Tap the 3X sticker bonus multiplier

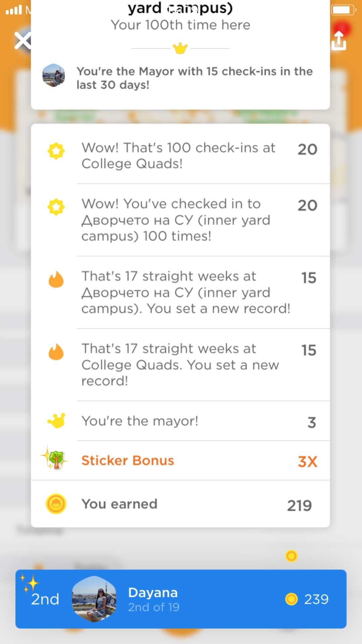[307, 462]
